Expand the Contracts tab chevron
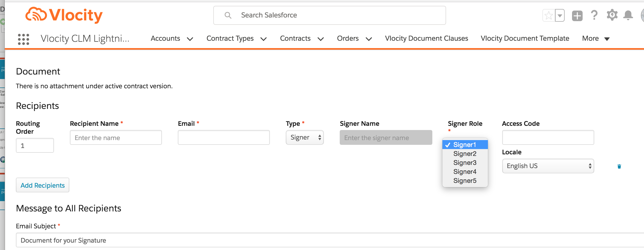644x250 pixels. pos(321,39)
